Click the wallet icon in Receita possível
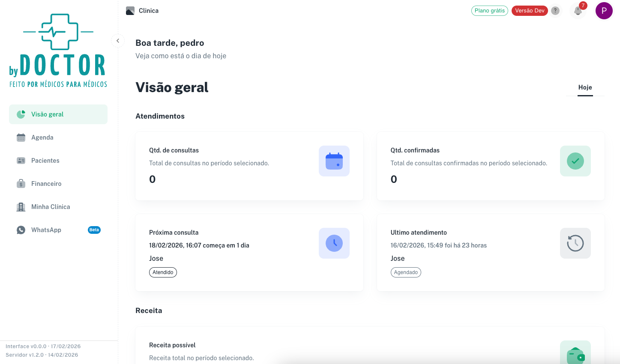The height and width of the screenshot is (364, 620). coord(575,355)
